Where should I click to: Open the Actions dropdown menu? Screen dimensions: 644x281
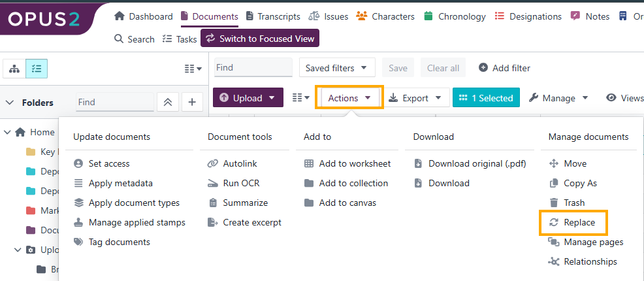coord(349,98)
